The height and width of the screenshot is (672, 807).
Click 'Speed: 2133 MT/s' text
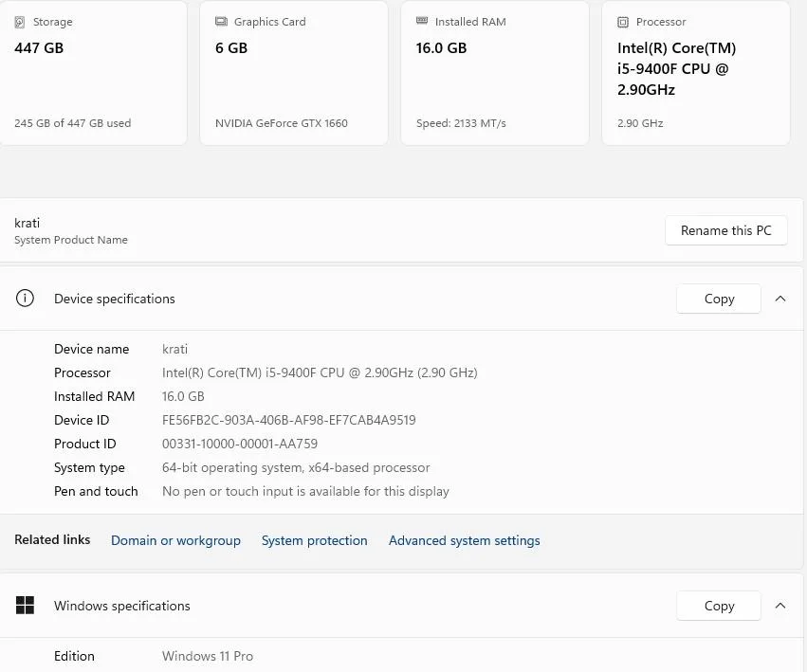point(461,123)
